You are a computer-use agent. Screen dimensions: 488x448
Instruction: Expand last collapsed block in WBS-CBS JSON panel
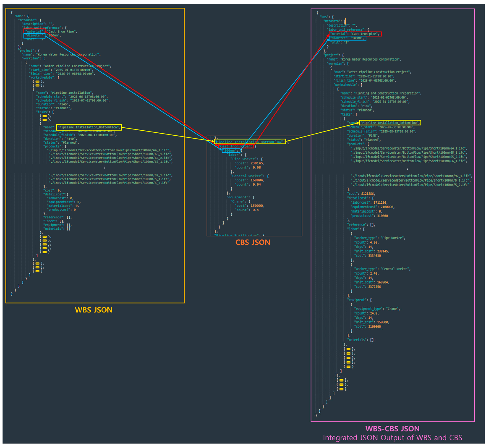[x=341, y=389]
